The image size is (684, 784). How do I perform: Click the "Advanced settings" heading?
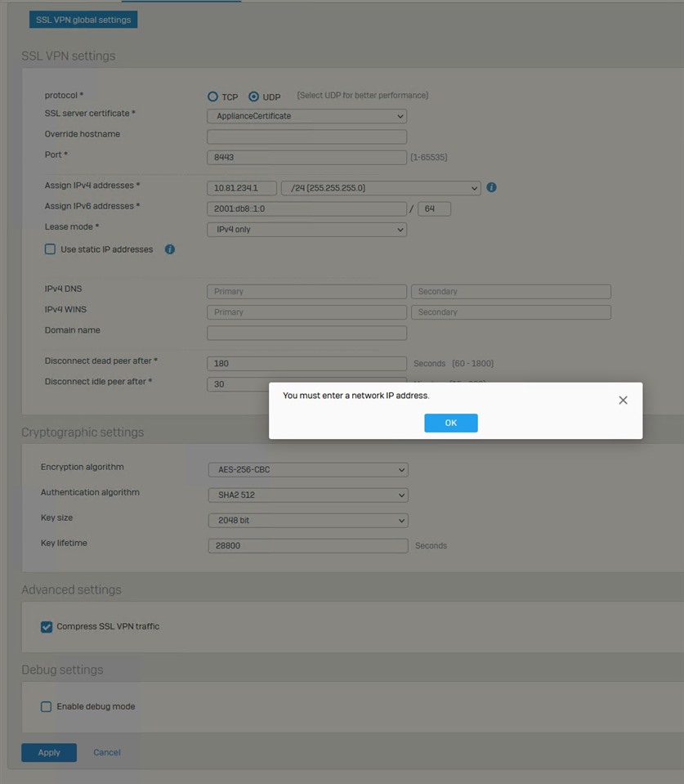(71, 589)
